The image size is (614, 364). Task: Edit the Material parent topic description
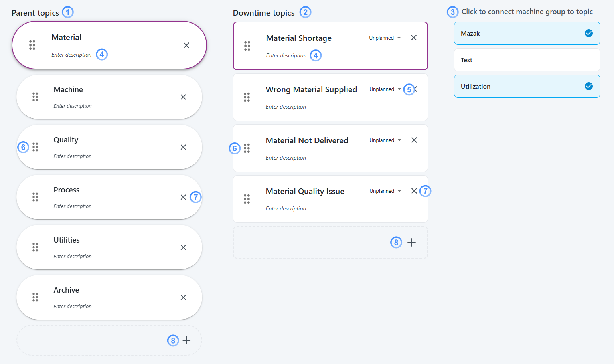click(x=71, y=55)
